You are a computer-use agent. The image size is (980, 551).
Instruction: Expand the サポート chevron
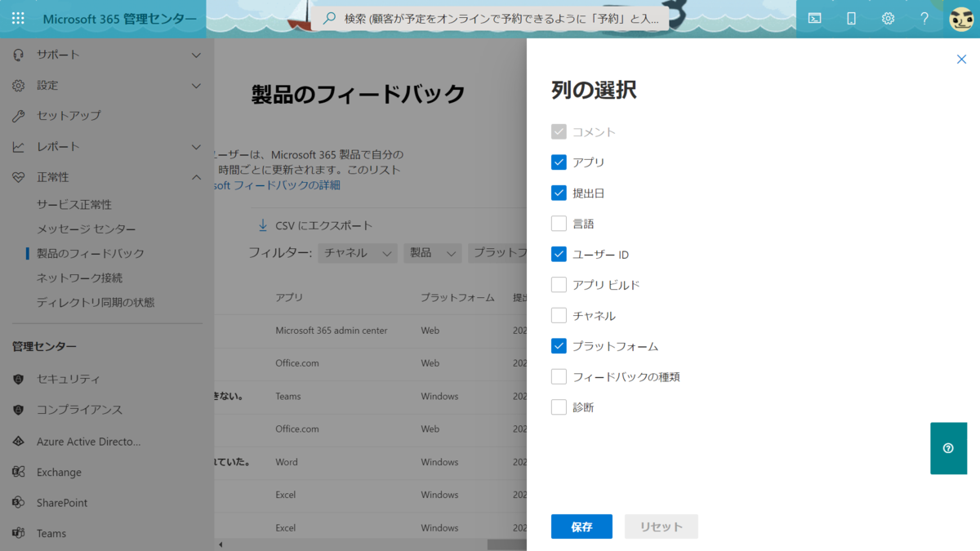coord(196,55)
